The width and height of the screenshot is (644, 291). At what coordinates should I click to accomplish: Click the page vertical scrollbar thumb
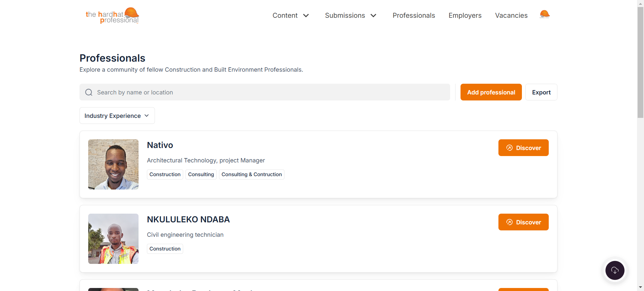tap(640, 62)
